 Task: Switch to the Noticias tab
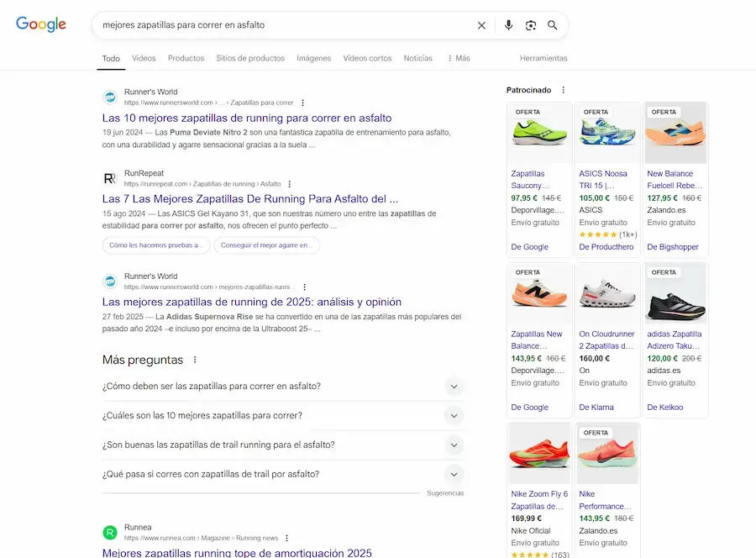coord(418,58)
